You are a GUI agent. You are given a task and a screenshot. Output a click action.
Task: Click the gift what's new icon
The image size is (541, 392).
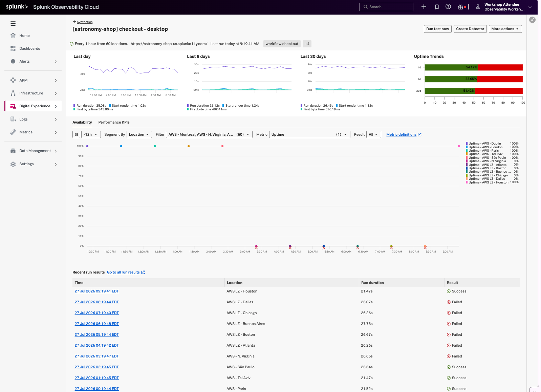(x=460, y=7)
